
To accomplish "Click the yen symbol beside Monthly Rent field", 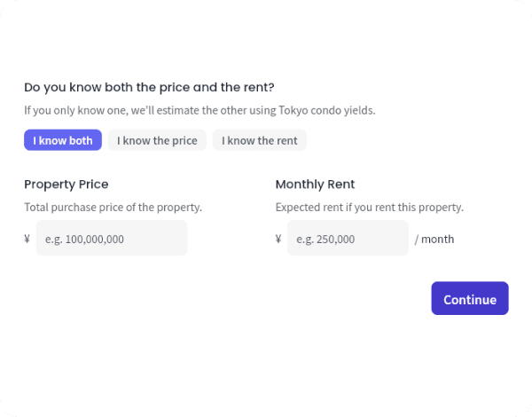I will [278, 239].
